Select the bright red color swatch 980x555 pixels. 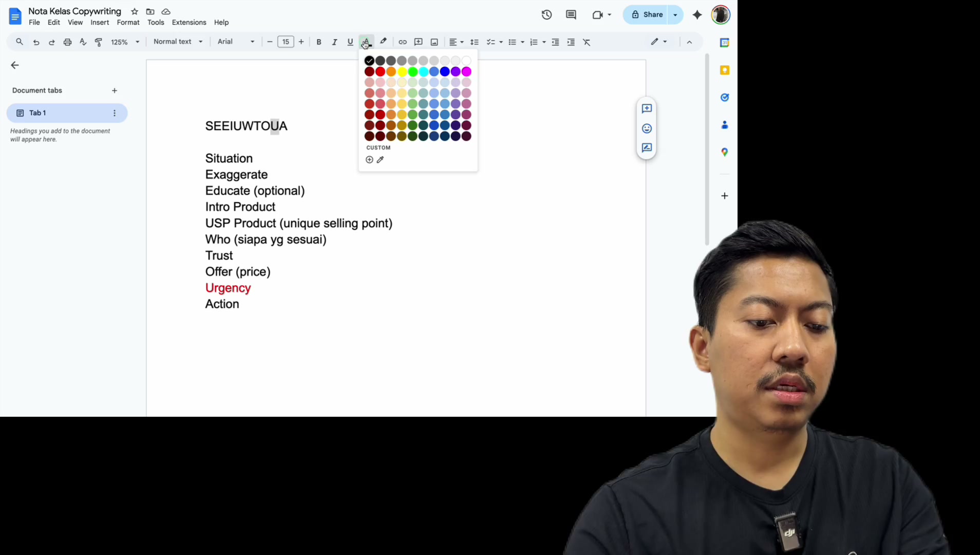(380, 71)
